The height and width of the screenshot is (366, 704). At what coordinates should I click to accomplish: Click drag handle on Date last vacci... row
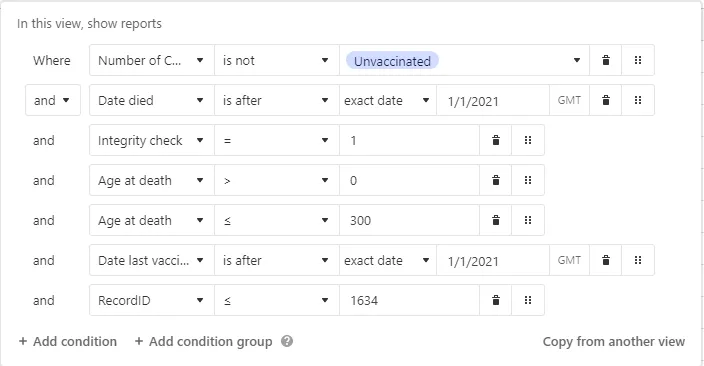638,260
